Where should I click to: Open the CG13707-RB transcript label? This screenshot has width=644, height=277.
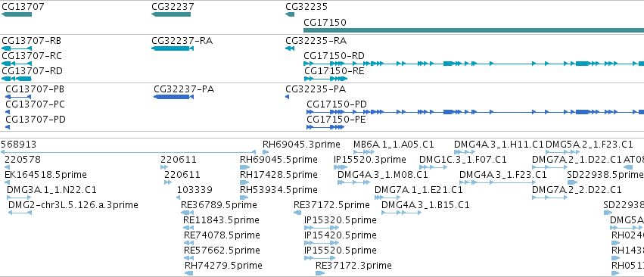pos(32,41)
